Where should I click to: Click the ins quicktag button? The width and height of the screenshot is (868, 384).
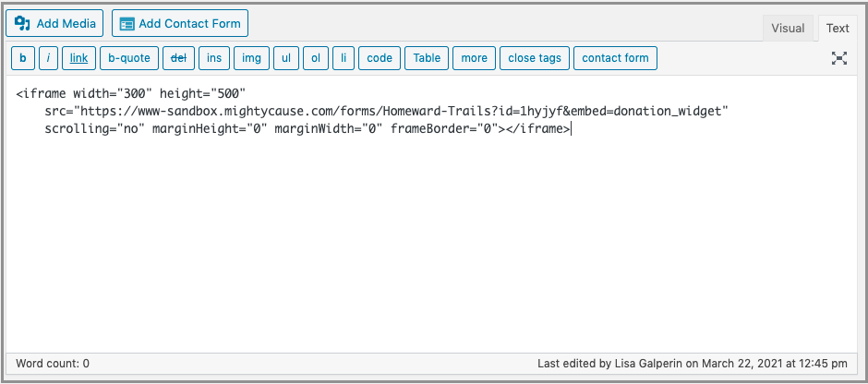click(x=214, y=58)
